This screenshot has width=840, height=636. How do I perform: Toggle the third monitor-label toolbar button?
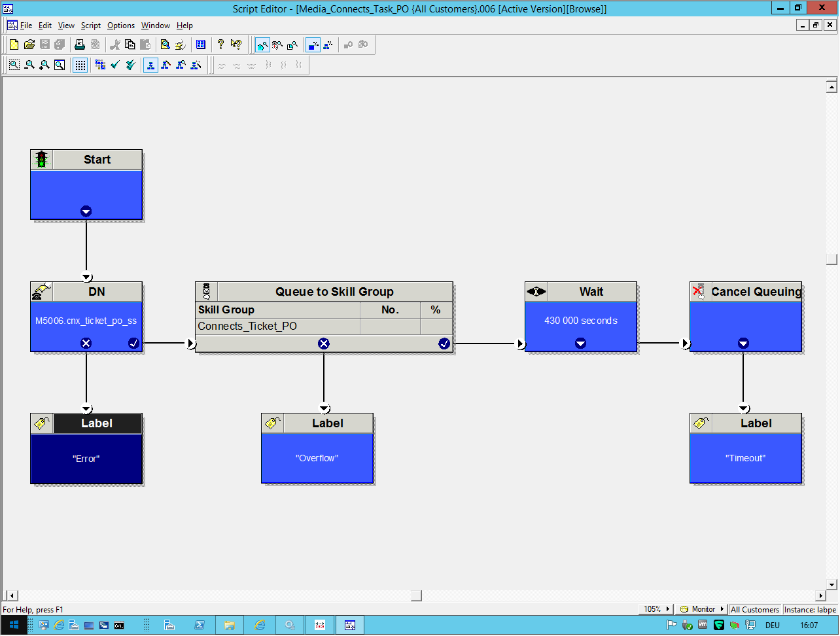[x=292, y=44]
